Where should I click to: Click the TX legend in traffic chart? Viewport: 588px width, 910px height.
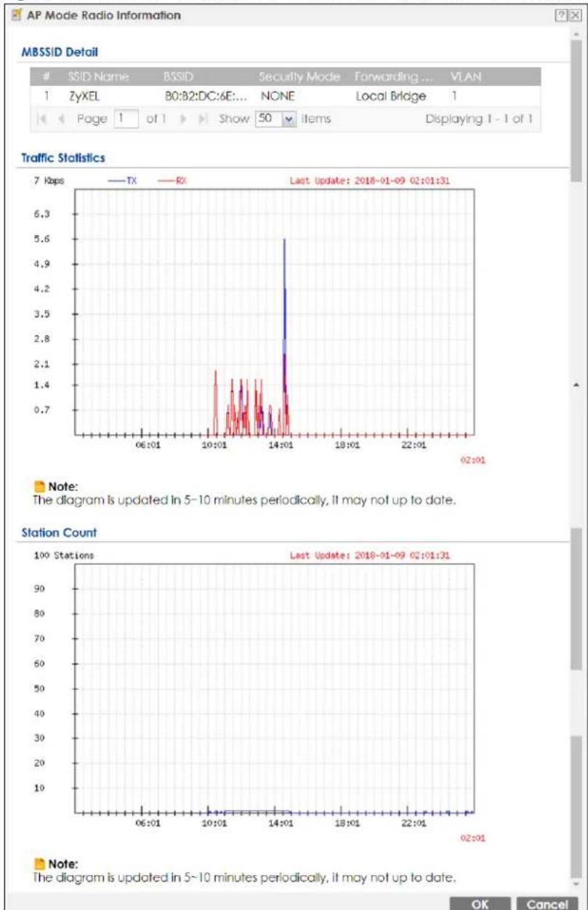point(122,181)
